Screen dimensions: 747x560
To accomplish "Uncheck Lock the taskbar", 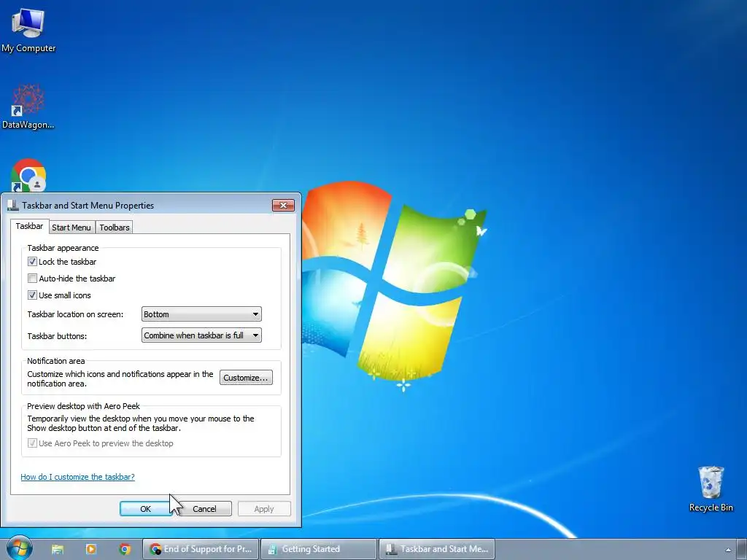I will 32,262.
